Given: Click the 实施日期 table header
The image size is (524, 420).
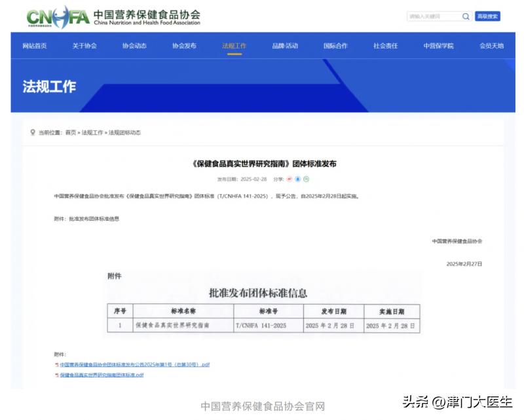Looking at the screenshot, I should (x=392, y=312).
